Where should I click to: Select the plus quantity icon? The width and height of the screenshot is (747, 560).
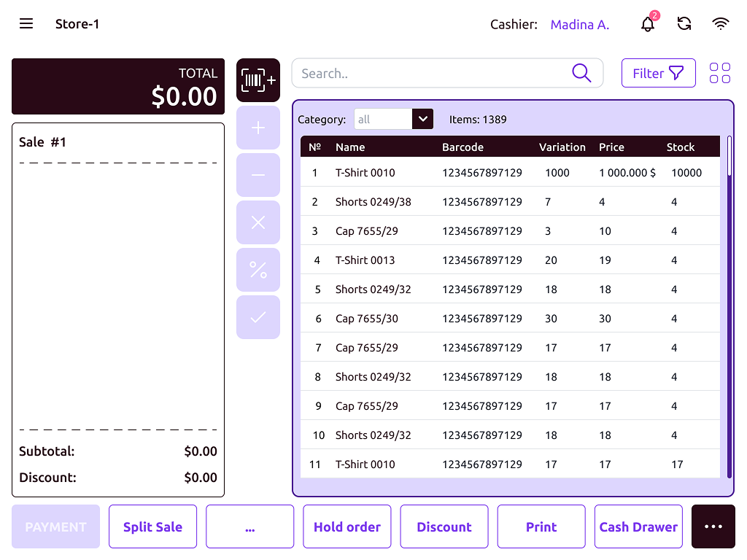[258, 128]
